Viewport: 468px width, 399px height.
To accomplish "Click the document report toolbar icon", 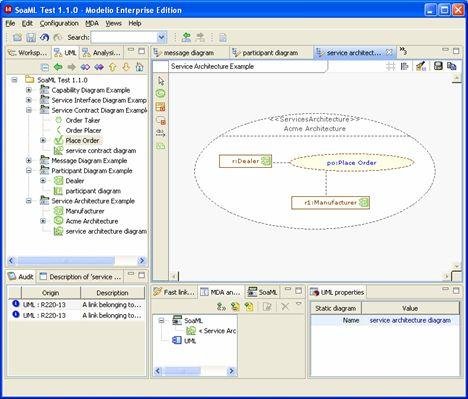I will pyautogui.click(x=223, y=38).
